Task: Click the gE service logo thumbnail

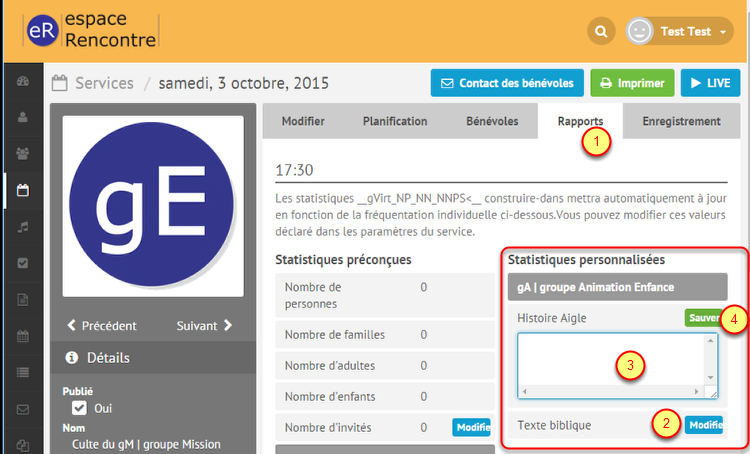Action: (153, 206)
